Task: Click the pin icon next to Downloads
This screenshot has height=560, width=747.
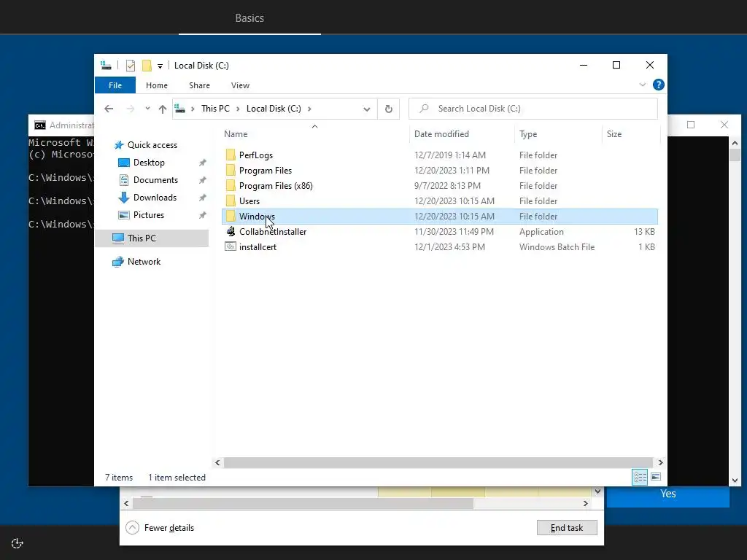Action: pyautogui.click(x=203, y=198)
